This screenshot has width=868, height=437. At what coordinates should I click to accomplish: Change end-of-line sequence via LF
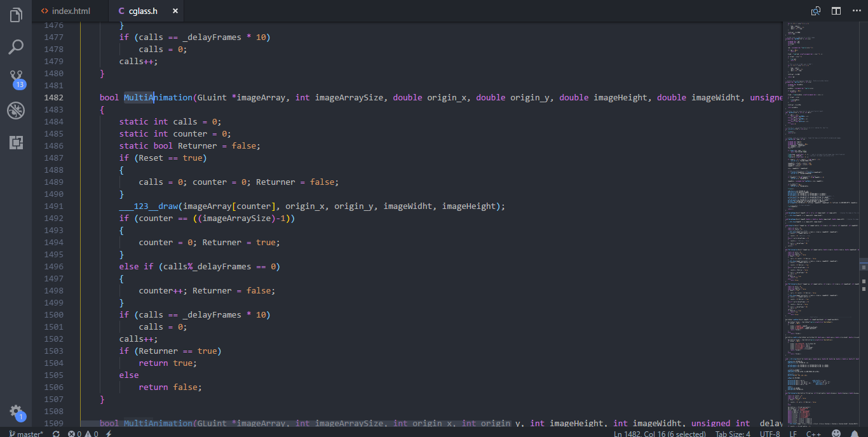793,434
